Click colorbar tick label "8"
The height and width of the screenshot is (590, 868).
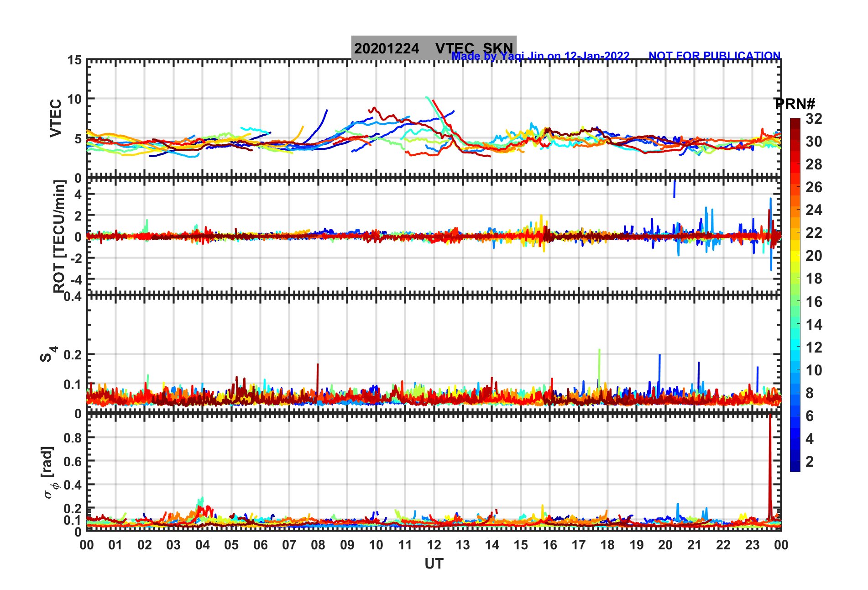tap(810, 393)
